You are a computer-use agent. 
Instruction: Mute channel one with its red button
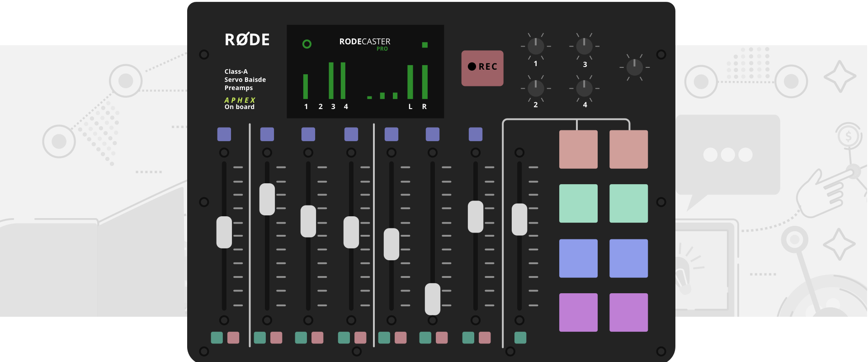[233, 338]
